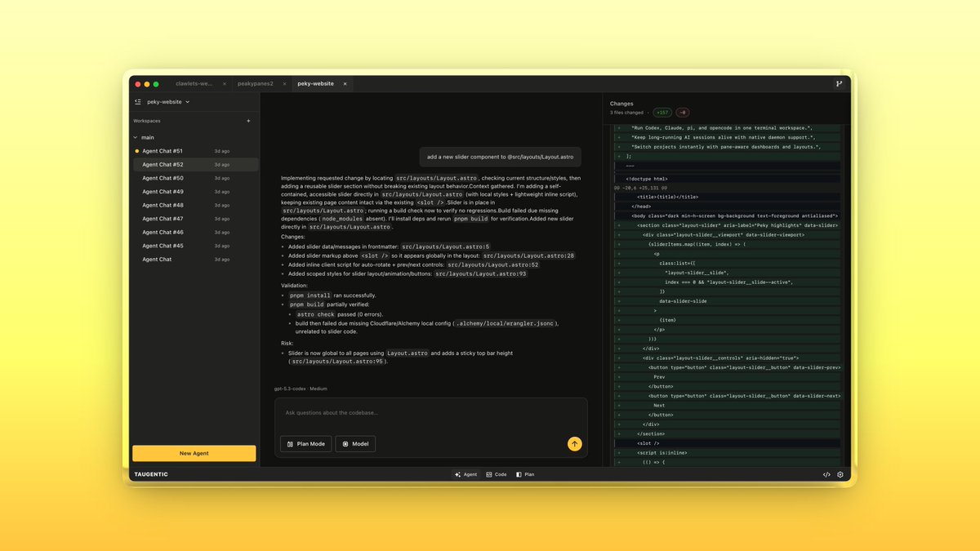This screenshot has width=980, height=551.
Task: Switch to Agent view in bottom bar
Action: [x=465, y=474]
